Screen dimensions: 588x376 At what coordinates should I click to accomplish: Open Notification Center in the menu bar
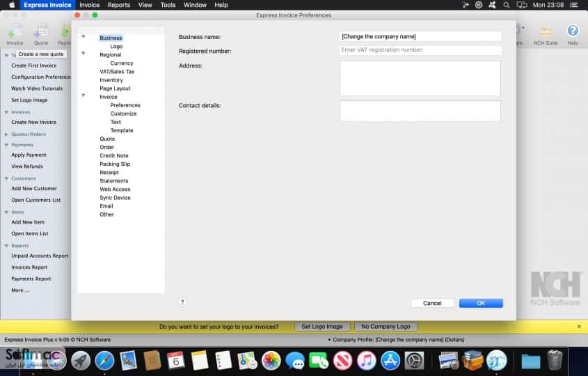click(x=574, y=5)
